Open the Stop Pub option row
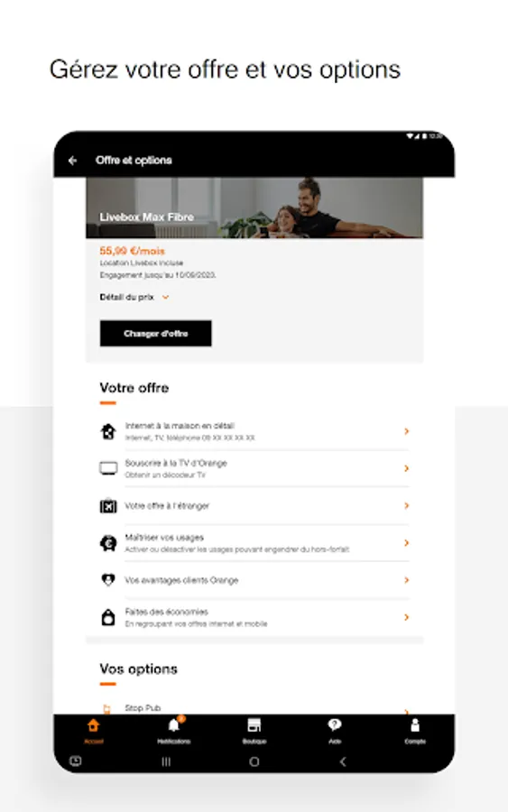Screen dimensions: 508x812 pos(254,708)
